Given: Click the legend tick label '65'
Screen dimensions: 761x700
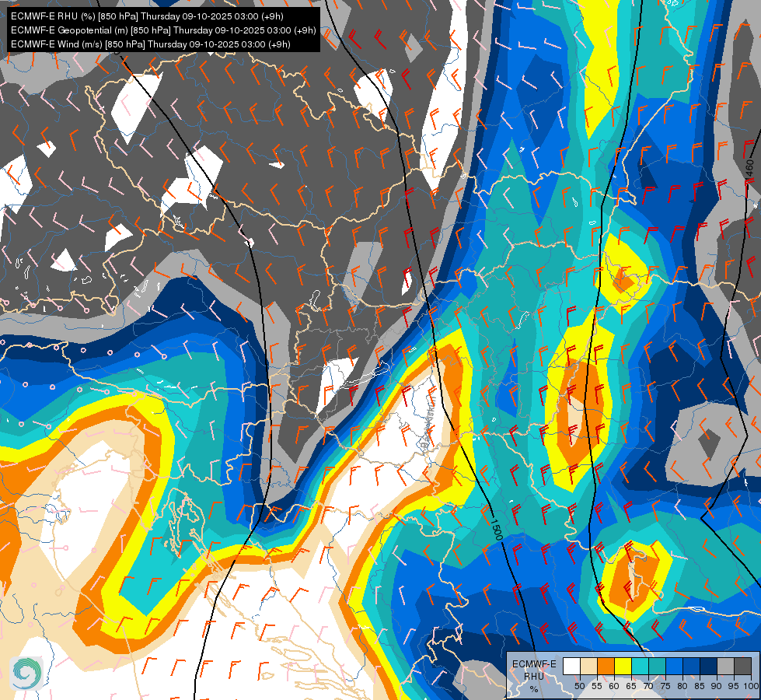Looking at the screenshot, I should pos(631,686).
